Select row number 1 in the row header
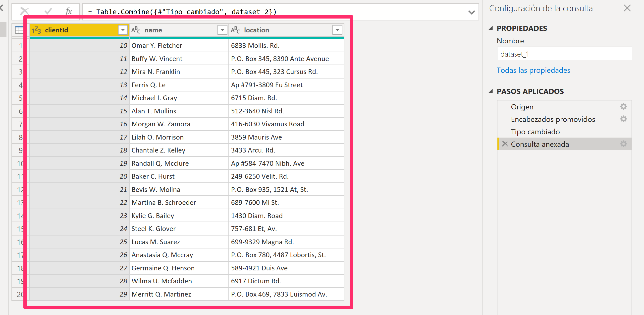This screenshot has height=315, width=644. pyautogui.click(x=20, y=46)
